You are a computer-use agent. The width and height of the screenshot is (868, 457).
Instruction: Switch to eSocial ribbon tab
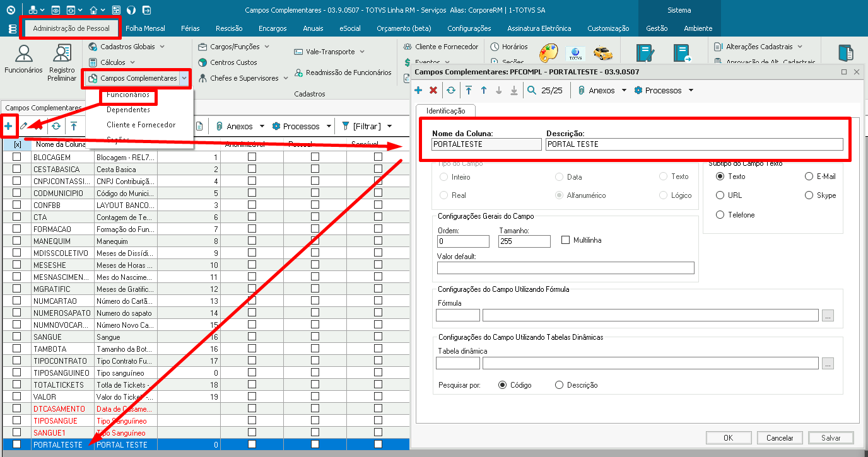coord(350,28)
